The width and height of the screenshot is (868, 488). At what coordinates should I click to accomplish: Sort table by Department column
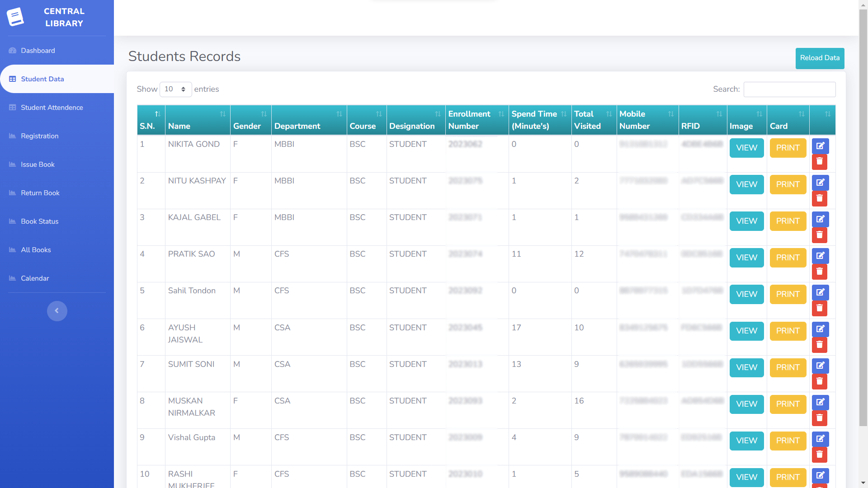click(x=309, y=120)
